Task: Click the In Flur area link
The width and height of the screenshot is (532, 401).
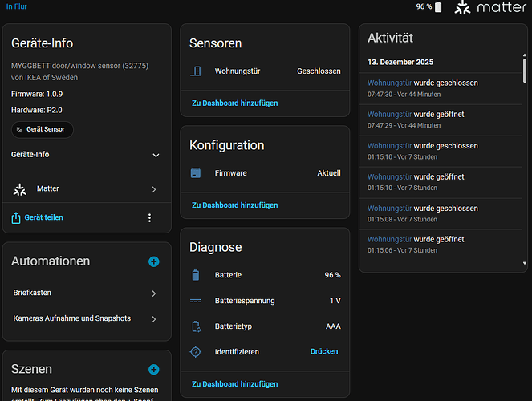Action: (x=16, y=6)
